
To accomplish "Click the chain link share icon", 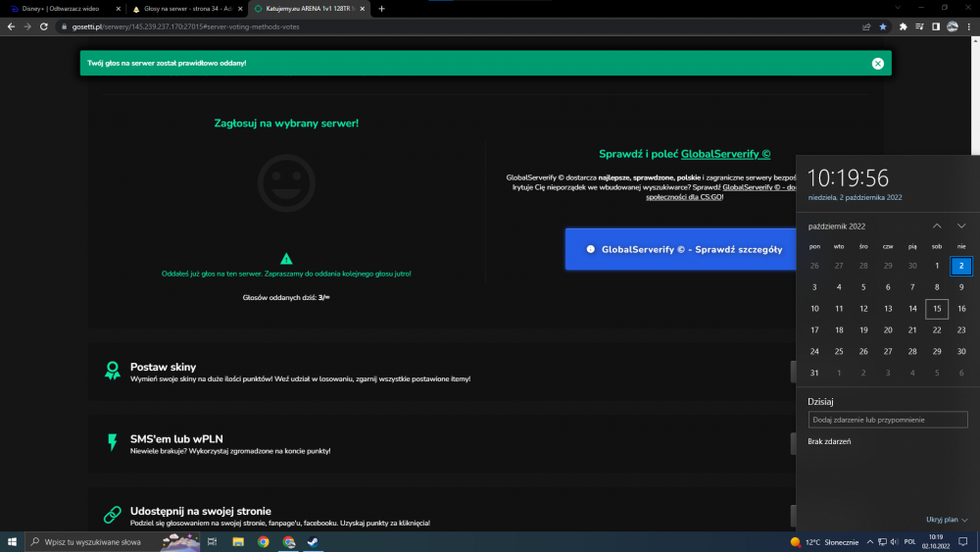I will pos(113,515).
